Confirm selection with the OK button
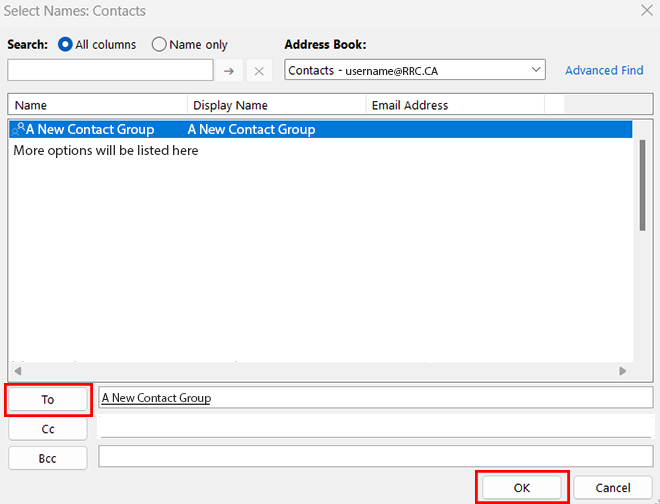The image size is (660, 504). (x=521, y=488)
